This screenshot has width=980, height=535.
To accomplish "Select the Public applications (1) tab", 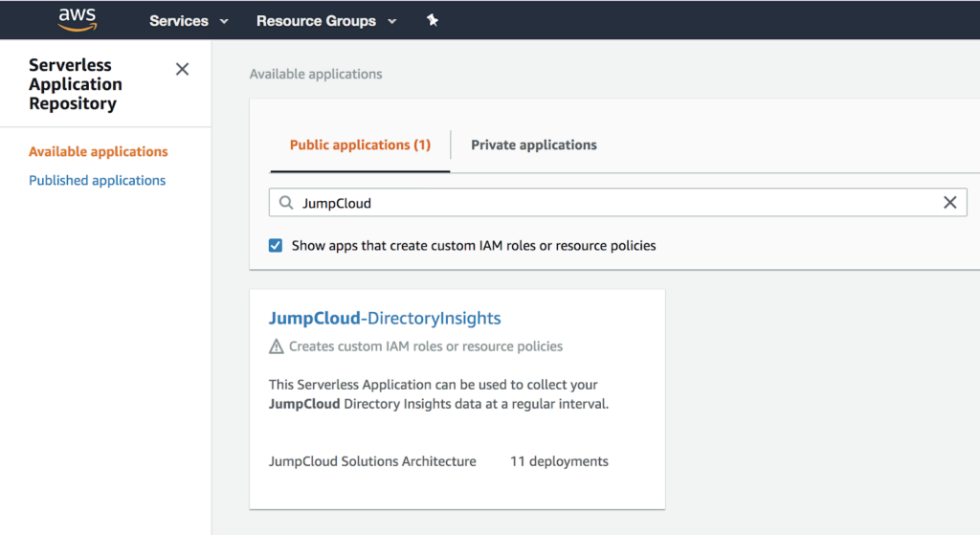I will click(x=360, y=145).
